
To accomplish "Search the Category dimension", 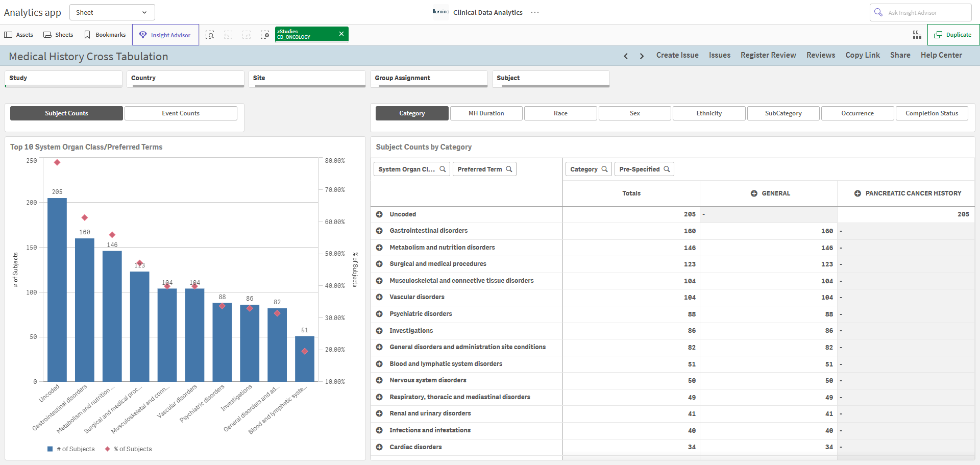I will [x=604, y=169].
